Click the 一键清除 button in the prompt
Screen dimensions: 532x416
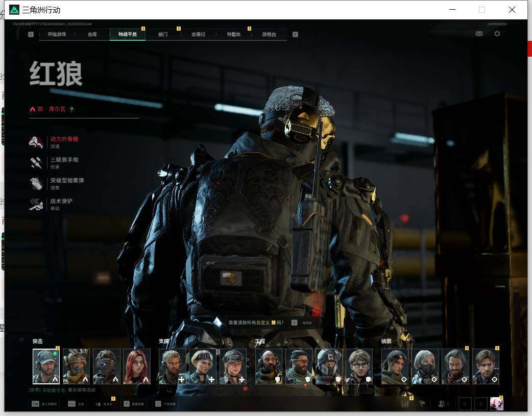click(x=302, y=323)
